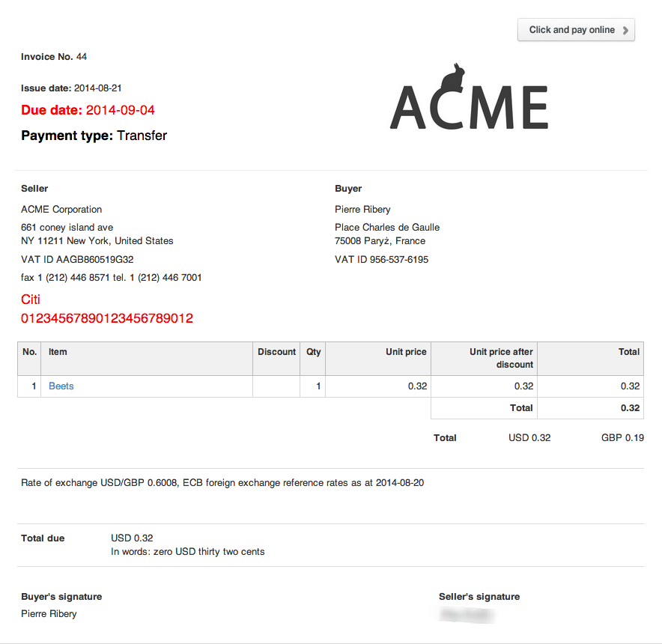Click the blurred seller's signature
The height and width of the screenshot is (644, 662).
(467, 615)
